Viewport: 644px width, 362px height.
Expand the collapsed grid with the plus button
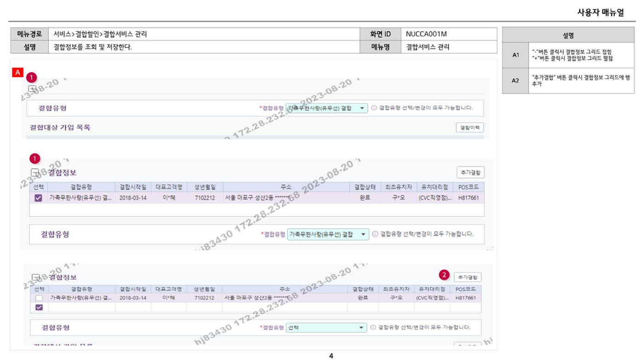(x=32, y=88)
